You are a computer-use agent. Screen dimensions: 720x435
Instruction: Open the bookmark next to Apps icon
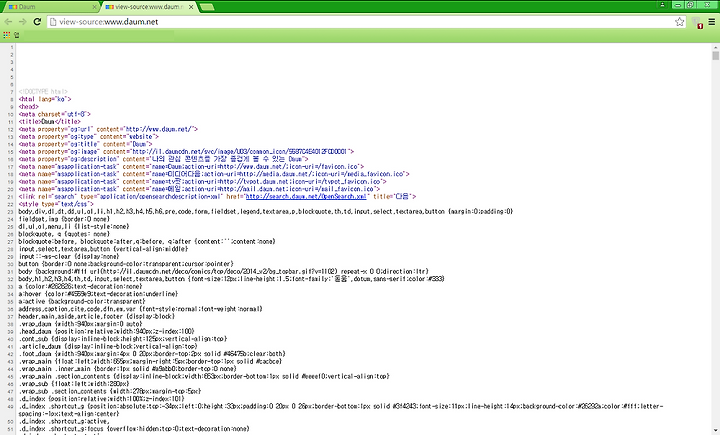pyautogui.click(x=17, y=35)
